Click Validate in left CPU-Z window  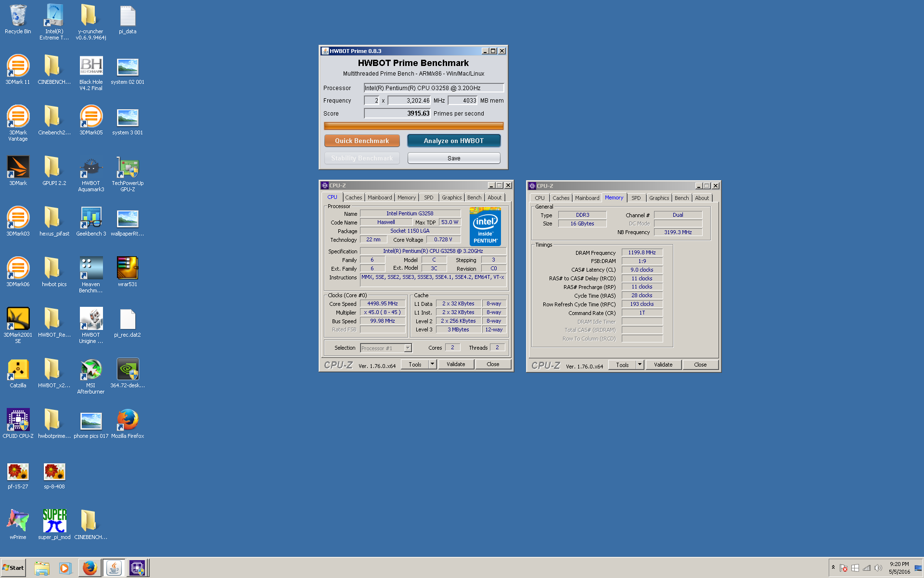[456, 364]
